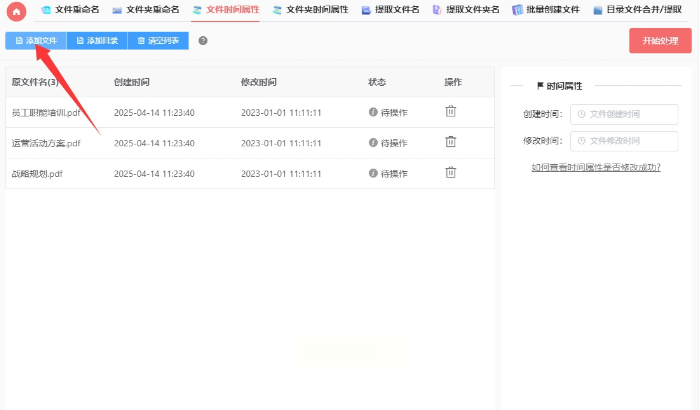Click the help question mark icon

[x=203, y=41]
